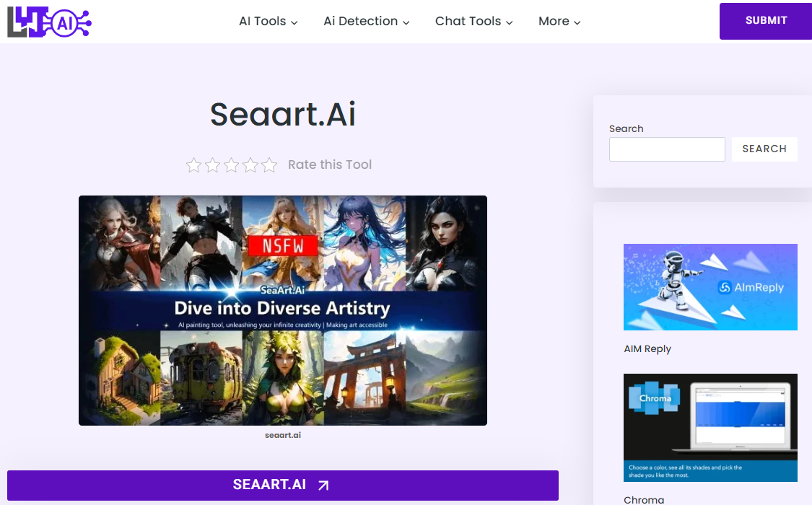Open the Chat Tools menu
This screenshot has width=812, height=505.
(x=473, y=21)
